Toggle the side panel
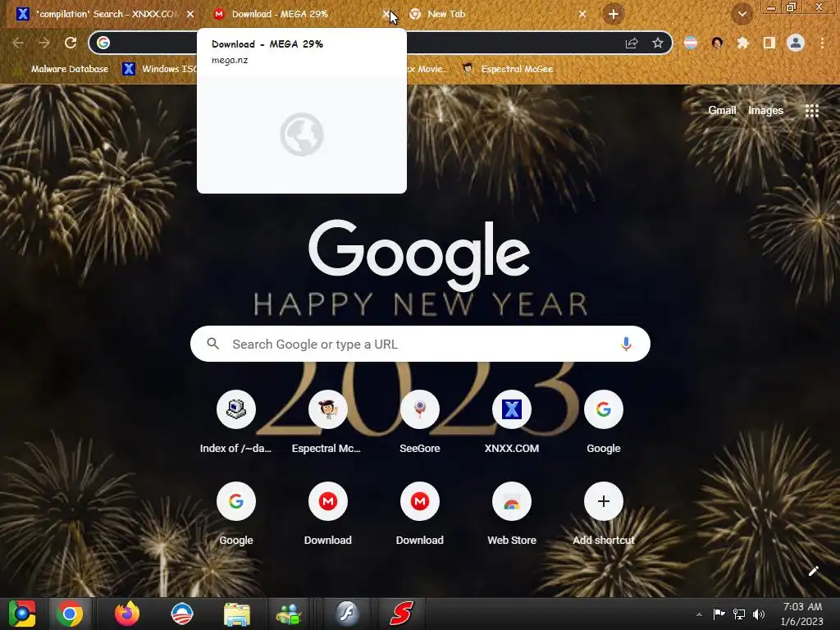 (x=769, y=43)
